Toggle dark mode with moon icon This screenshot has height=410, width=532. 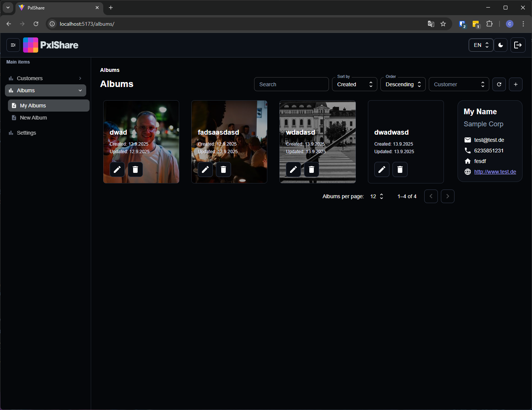pos(501,45)
